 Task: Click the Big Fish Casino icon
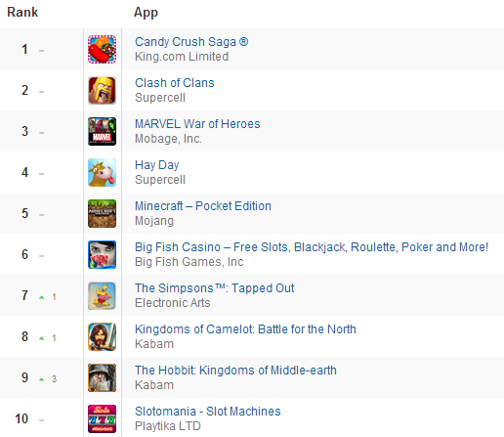[102, 254]
